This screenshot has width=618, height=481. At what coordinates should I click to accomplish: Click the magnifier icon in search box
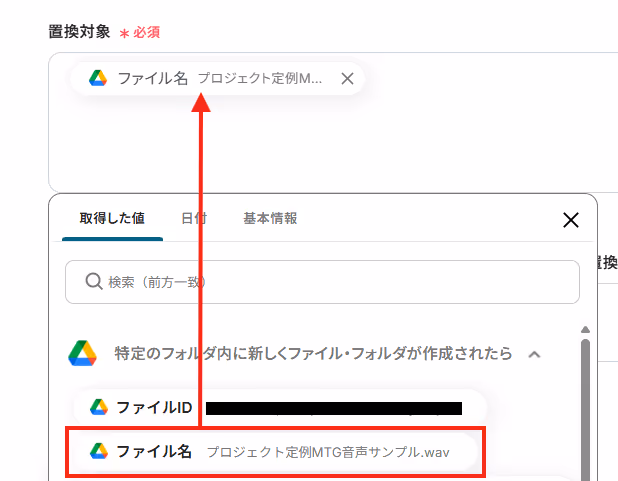[94, 282]
